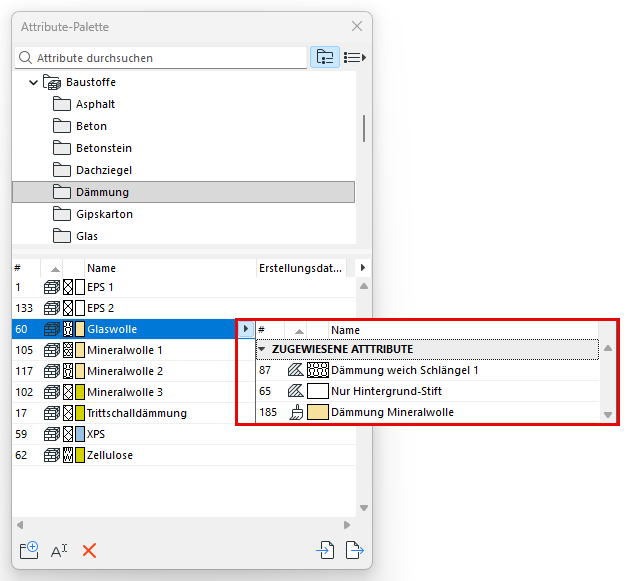This screenshot has width=628, height=581.
Task: Select Nur Hintergrund-Stift attribute
Action: click(428, 391)
